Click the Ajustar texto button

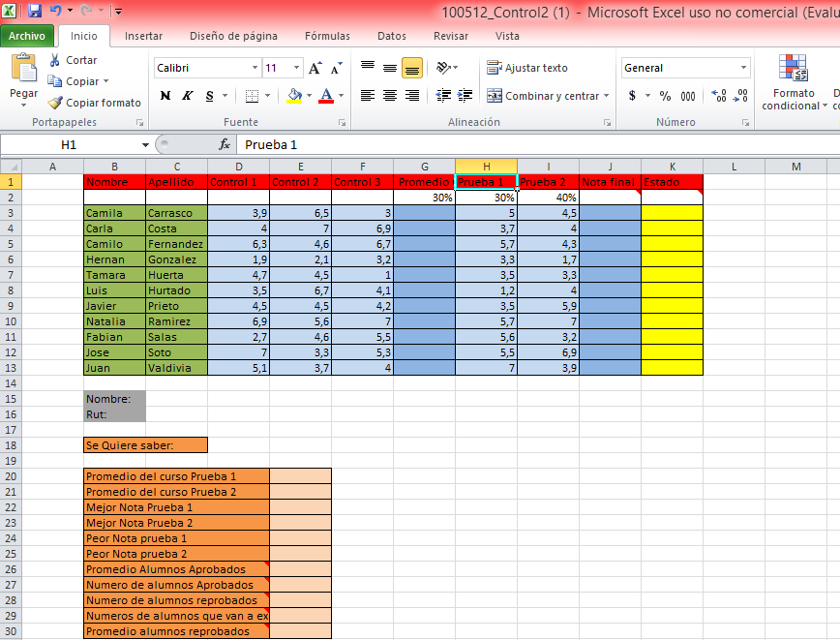coord(527,68)
